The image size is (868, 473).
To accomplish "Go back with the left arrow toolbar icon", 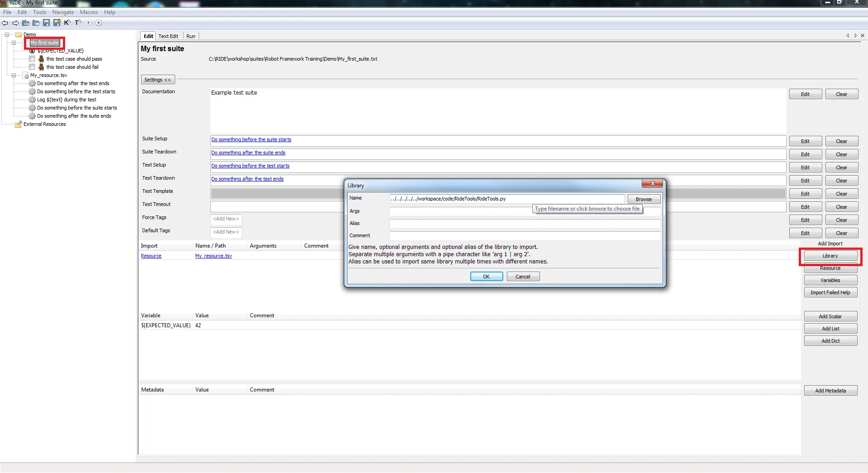I will point(5,23).
